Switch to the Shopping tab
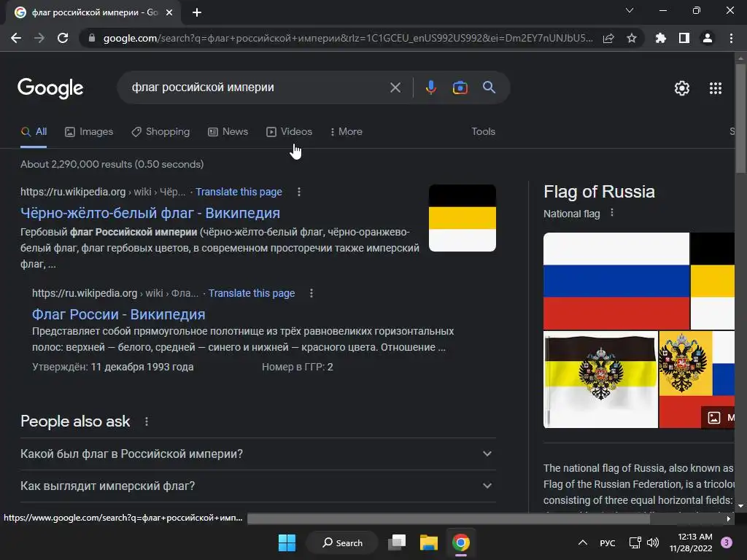Image resolution: width=747 pixels, height=560 pixels. (160, 131)
